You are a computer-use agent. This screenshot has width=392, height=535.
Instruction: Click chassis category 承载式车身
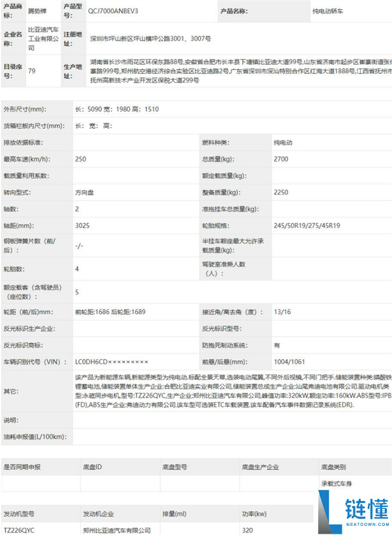[x=336, y=483]
